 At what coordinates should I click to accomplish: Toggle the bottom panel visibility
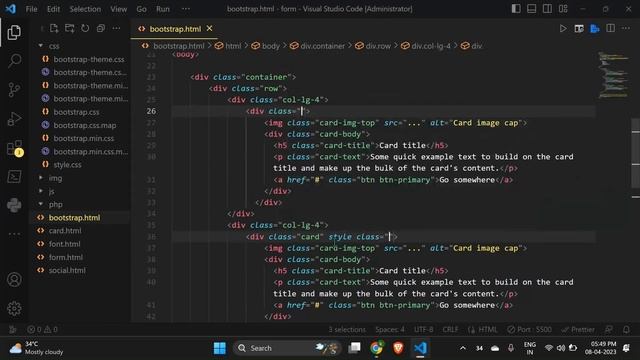pyautogui.click(x=531, y=9)
